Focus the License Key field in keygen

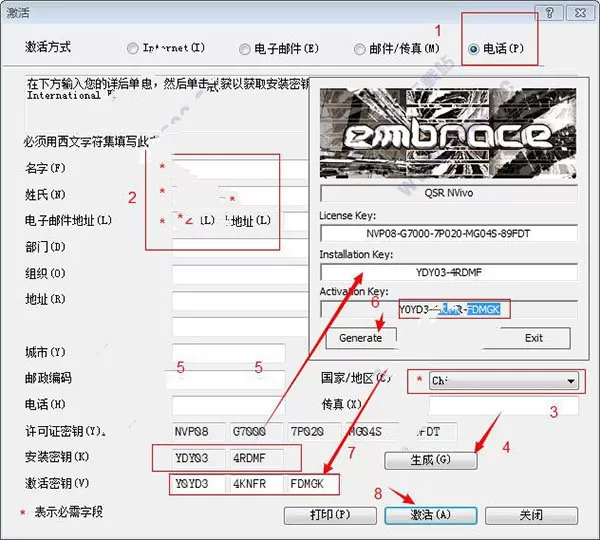tap(448, 233)
